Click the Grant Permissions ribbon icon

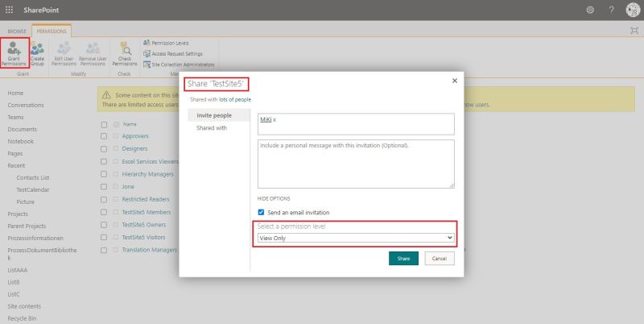(x=14, y=53)
